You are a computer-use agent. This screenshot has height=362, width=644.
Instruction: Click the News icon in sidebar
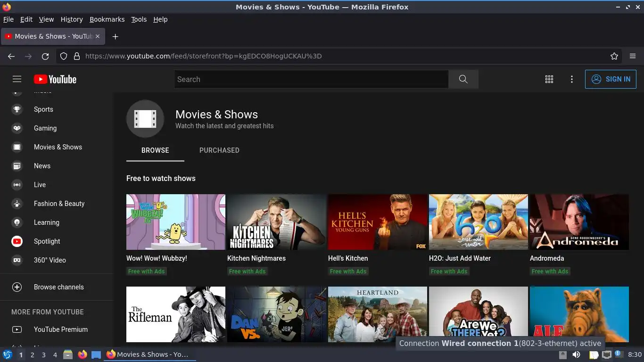pos(17,166)
